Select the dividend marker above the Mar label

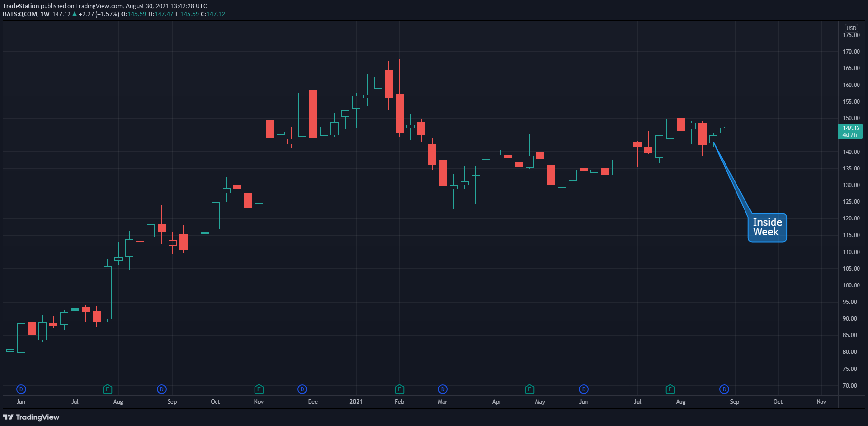pyautogui.click(x=443, y=389)
